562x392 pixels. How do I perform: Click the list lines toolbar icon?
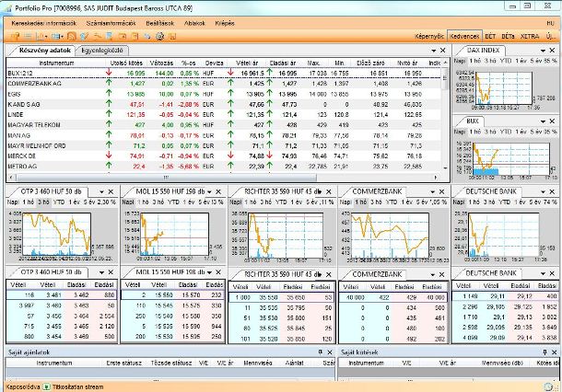[28, 36]
